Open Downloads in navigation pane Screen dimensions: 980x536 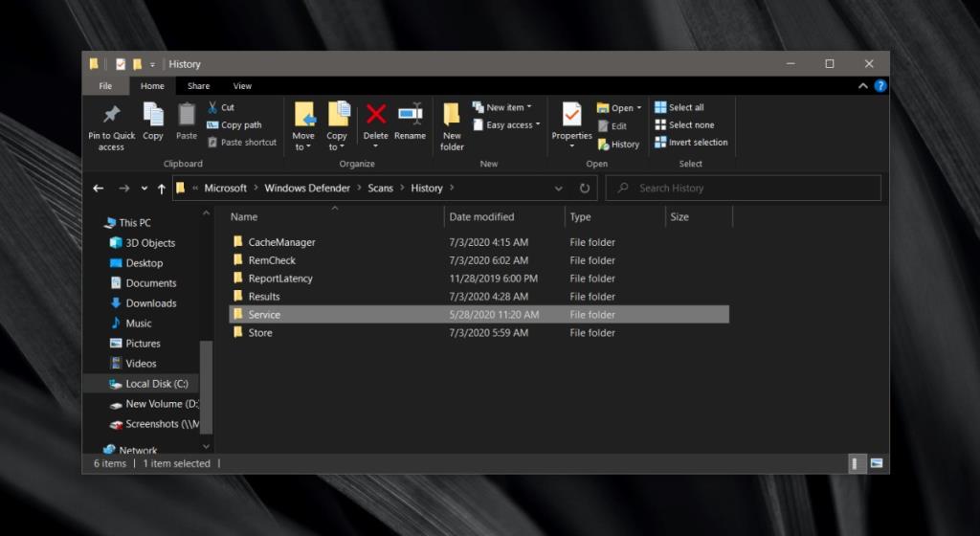pos(144,303)
